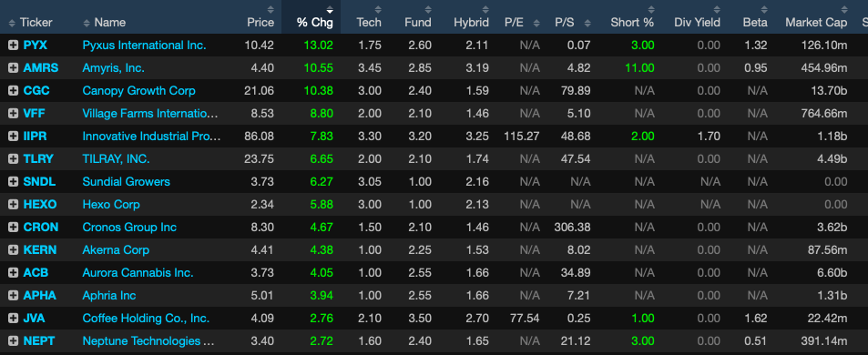Open the NEPT ticker link

(39, 340)
